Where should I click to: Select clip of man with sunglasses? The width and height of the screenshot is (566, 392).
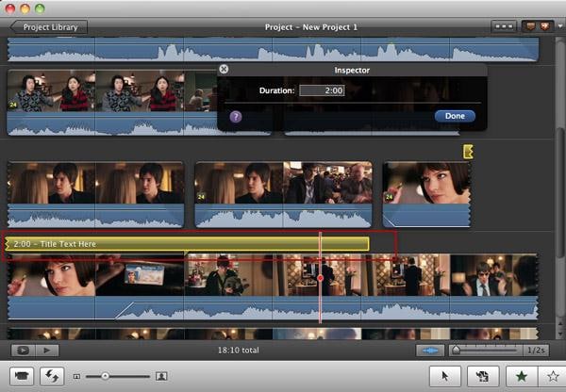pyautogui.click(x=493, y=275)
